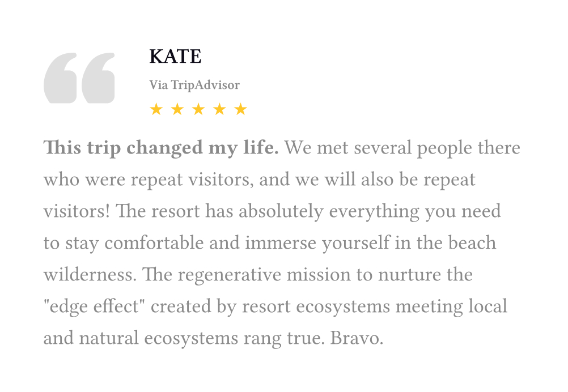Click the phrase "edge effect" in the review
The height and width of the screenshot is (392, 568).
(x=94, y=306)
